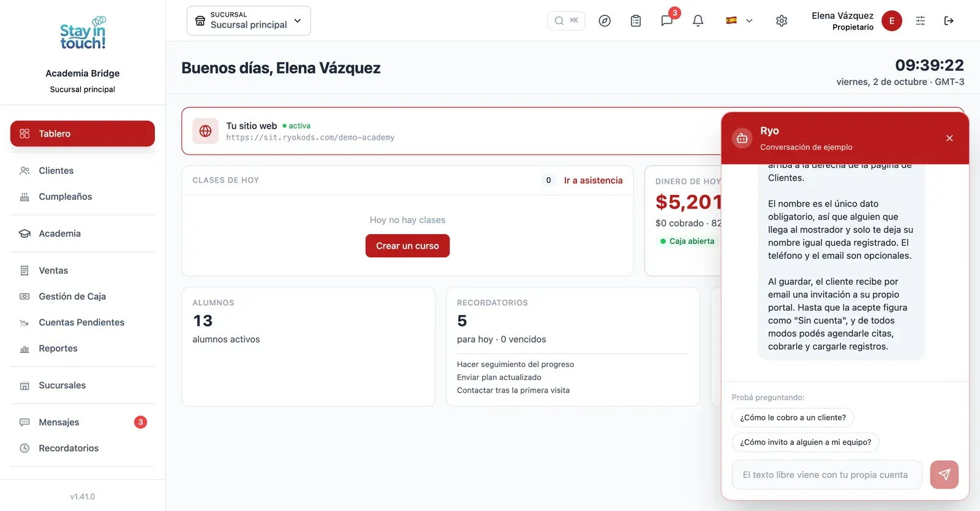The width and height of the screenshot is (980, 511).
Task: Open Sucursales in the sidebar
Action: [x=83, y=385]
